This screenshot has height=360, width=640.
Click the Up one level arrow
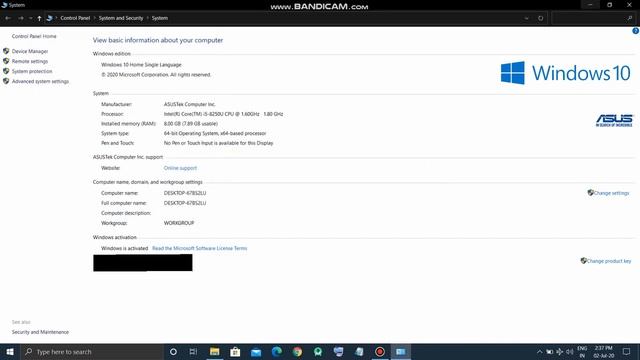(x=39, y=18)
